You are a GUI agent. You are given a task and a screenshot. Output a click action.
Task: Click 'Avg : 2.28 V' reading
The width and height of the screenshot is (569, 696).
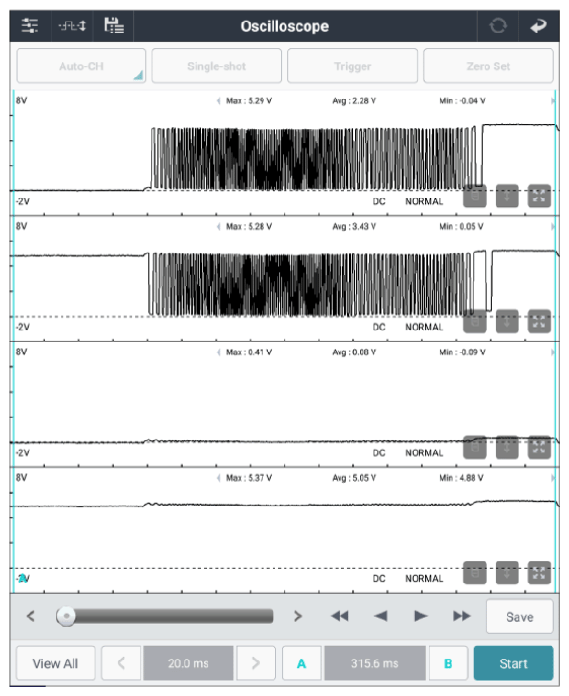[354, 101]
